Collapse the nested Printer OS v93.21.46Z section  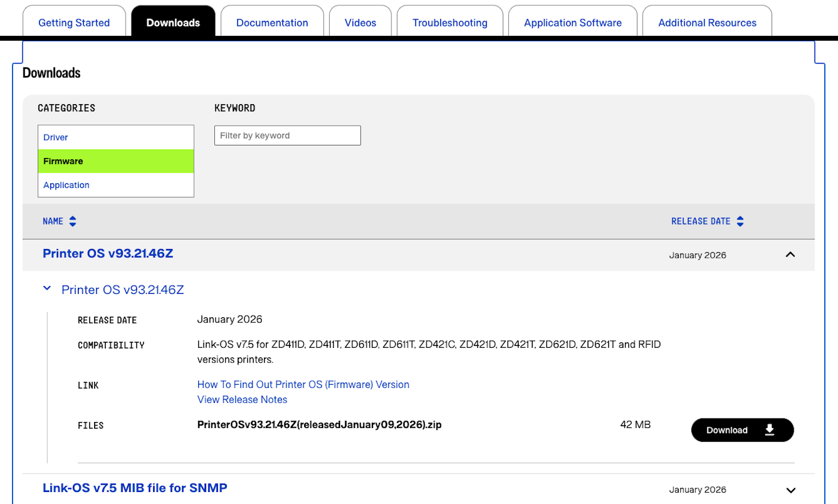(47, 289)
